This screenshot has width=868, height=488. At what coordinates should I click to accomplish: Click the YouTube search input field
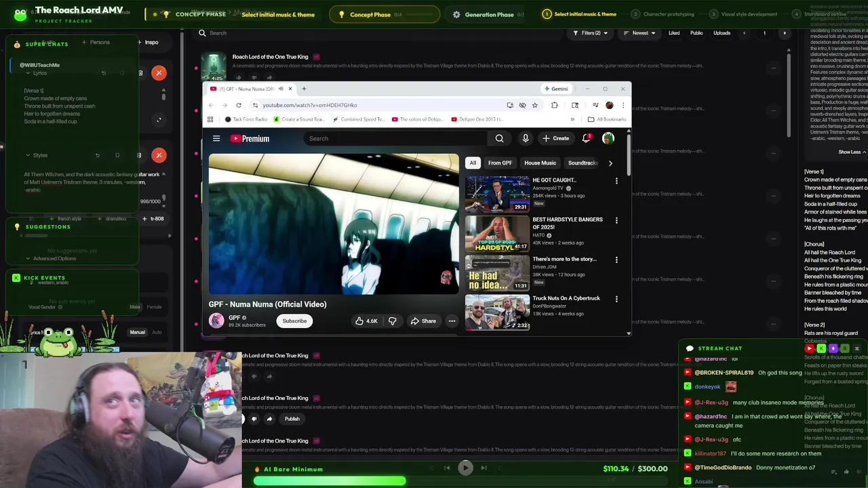[x=397, y=138]
